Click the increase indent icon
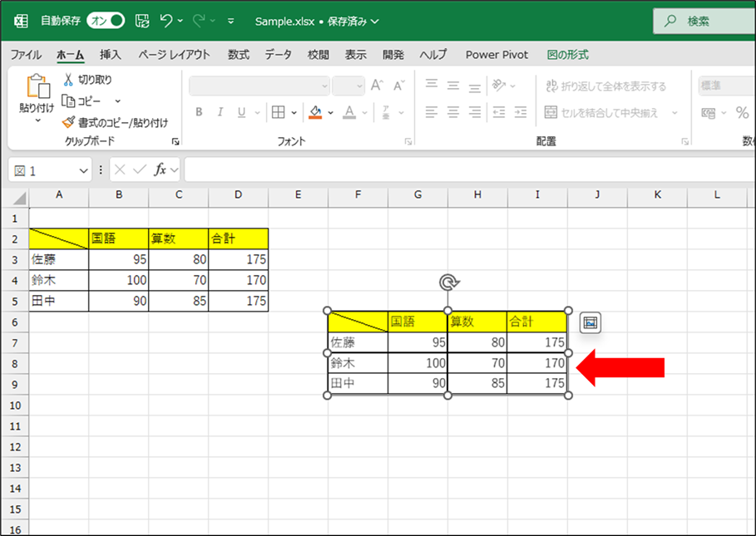The image size is (756, 536). (521, 112)
